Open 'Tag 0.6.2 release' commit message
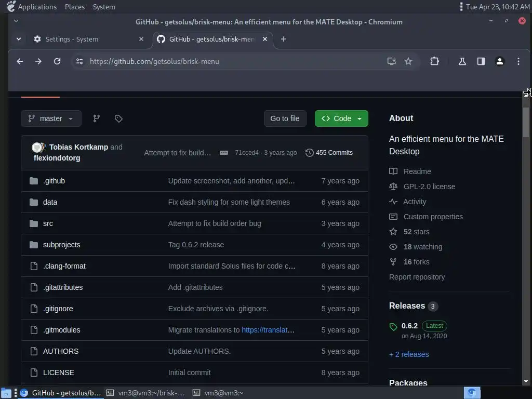 [196, 245]
